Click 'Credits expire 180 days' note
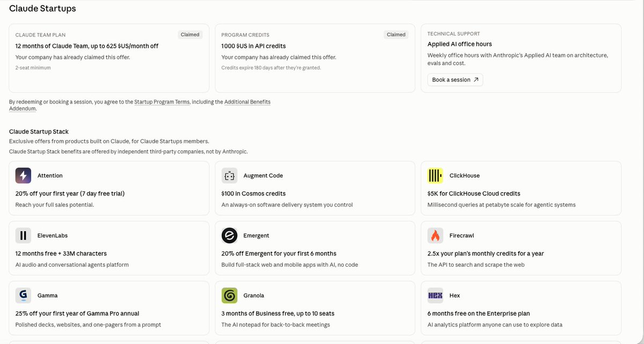 point(271,68)
